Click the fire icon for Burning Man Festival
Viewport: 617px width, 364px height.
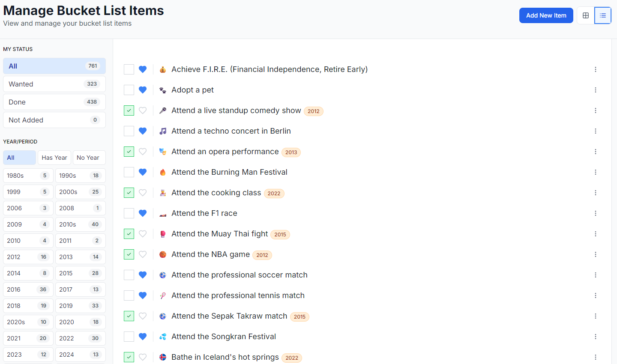[x=163, y=172]
